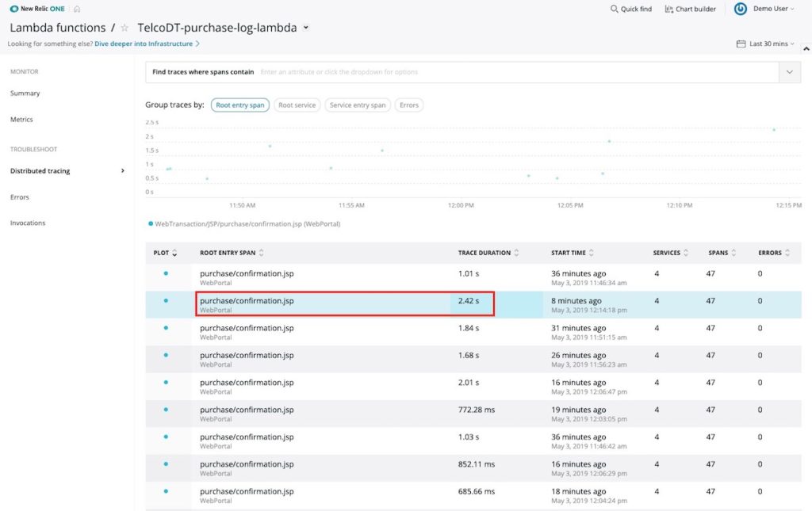Click the 2 s scatter point after 12:05 PM
The width and height of the screenshot is (812, 511).
(609, 141)
